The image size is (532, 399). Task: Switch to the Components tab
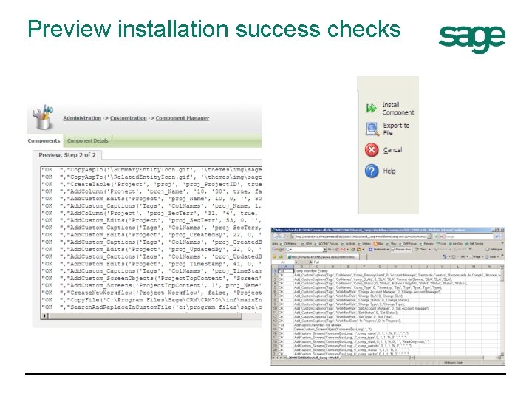(x=44, y=140)
